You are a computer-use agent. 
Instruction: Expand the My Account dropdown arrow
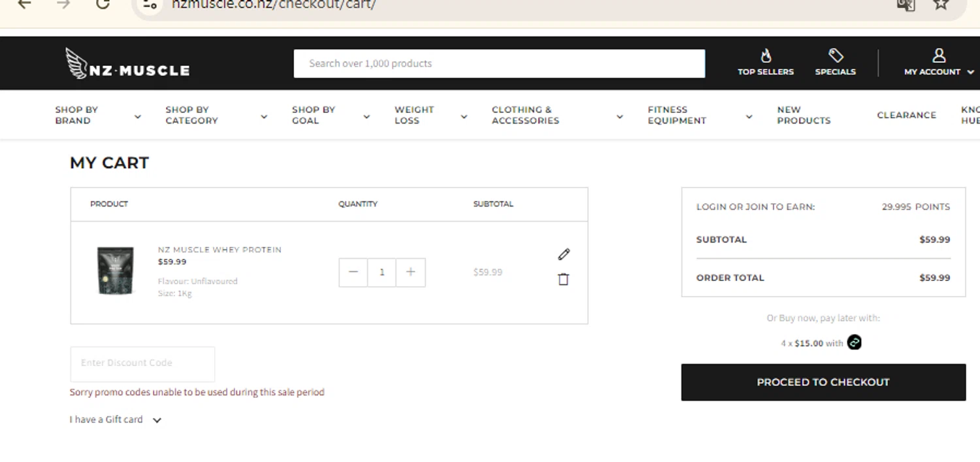click(x=970, y=72)
